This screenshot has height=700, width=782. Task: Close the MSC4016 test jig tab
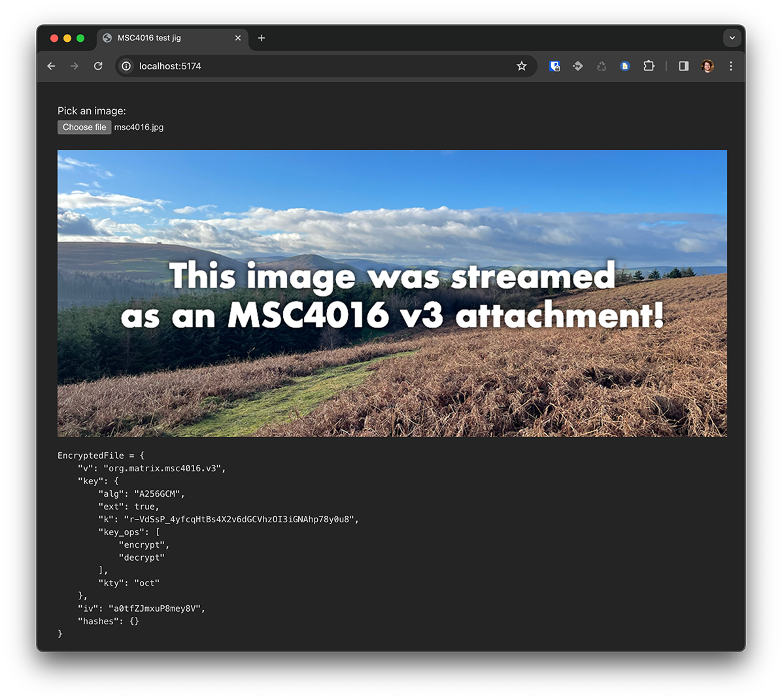pos(238,38)
